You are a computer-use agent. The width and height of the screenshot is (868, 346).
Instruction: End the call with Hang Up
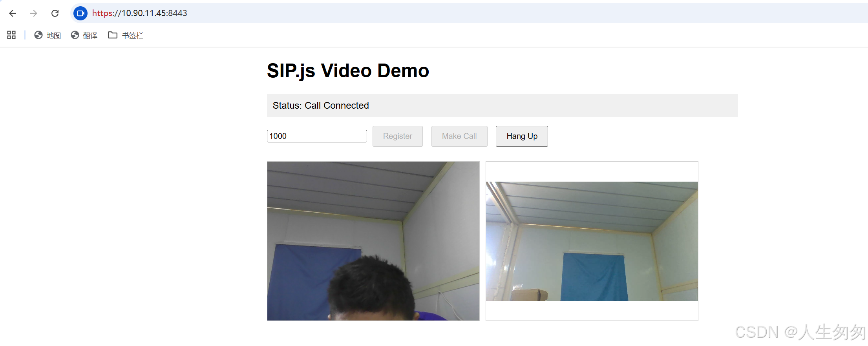522,136
